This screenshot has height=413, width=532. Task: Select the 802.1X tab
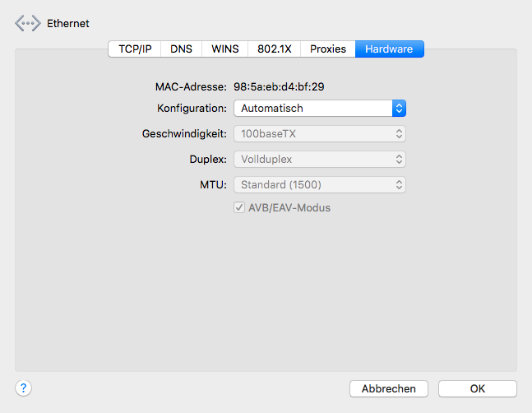point(274,49)
